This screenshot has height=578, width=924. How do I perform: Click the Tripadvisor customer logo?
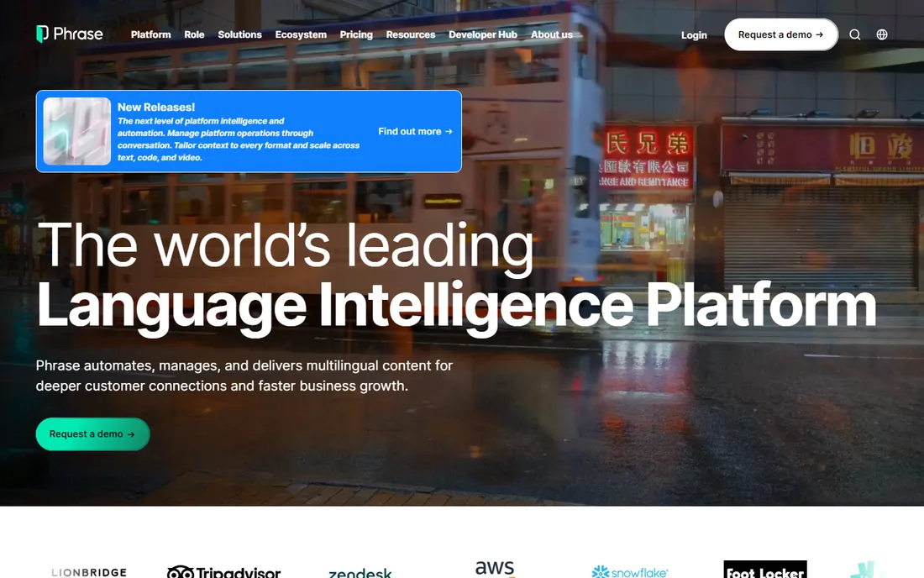coord(224,571)
